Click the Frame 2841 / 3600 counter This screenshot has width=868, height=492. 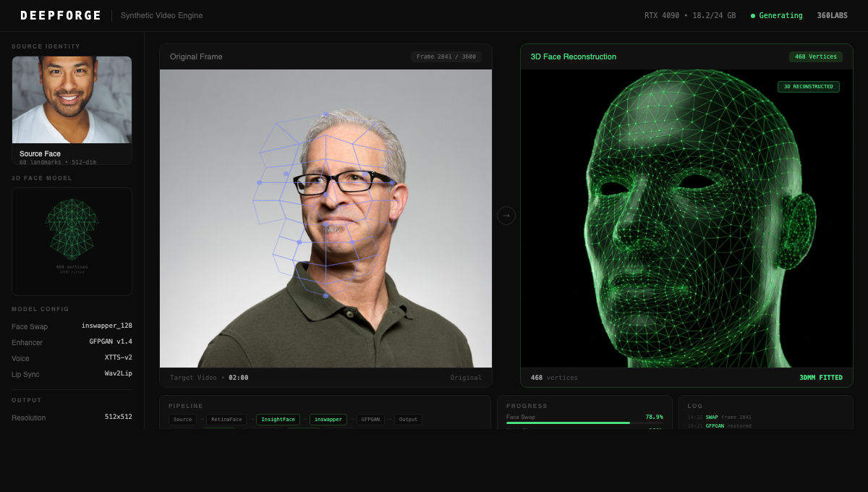446,56
